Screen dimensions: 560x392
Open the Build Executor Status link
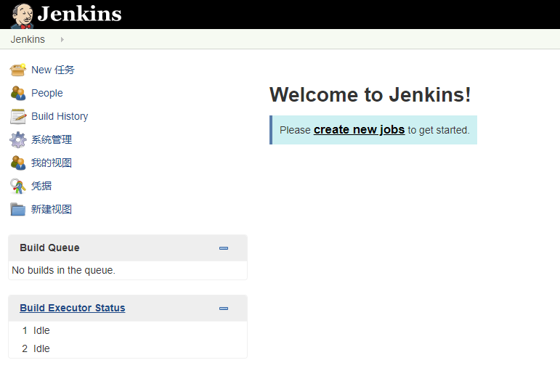73,308
